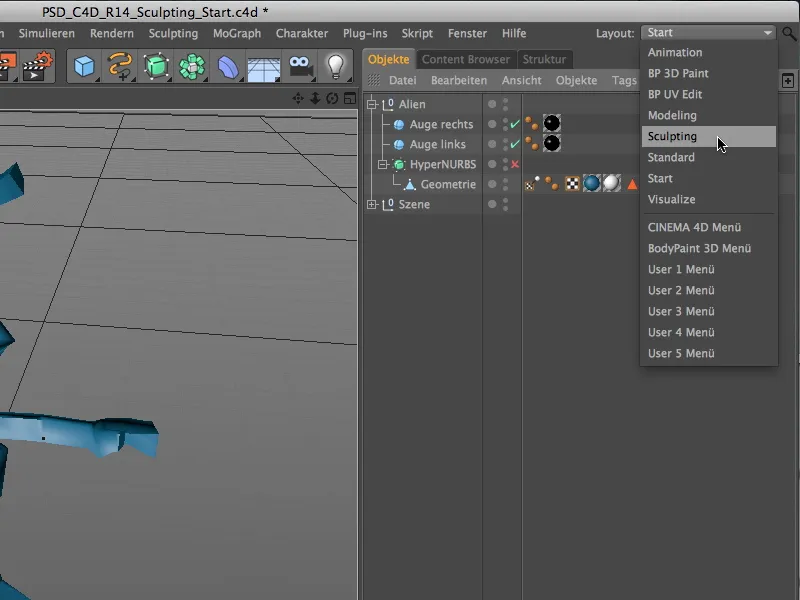
Task: Select the Cube primitive tool
Action: coord(83,65)
